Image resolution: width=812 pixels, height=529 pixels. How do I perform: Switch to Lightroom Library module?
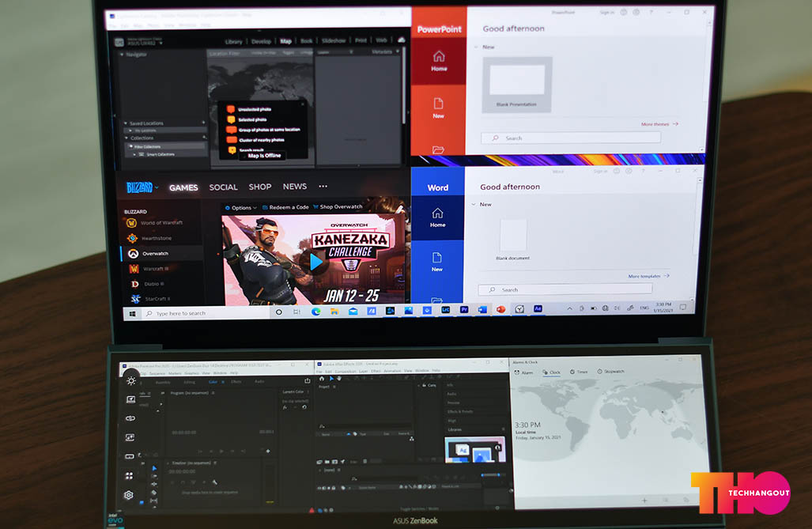point(233,41)
